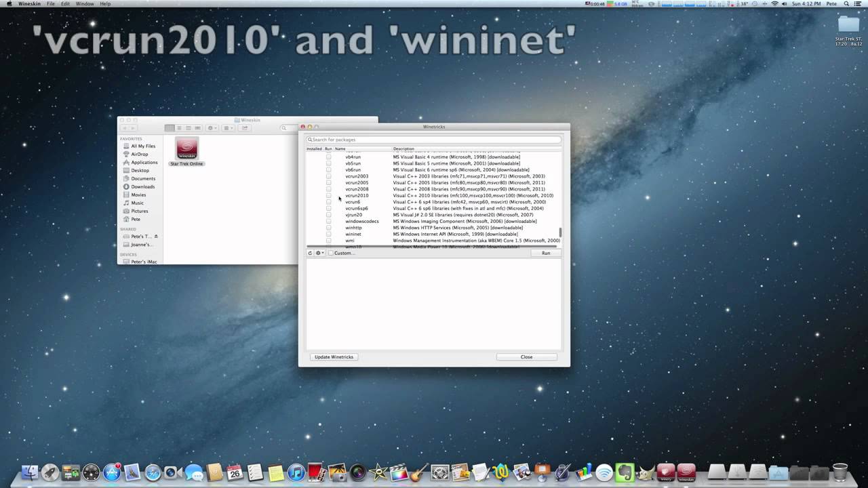Image resolution: width=868 pixels, height=488 pixels.
Task: Switch Finder to list view
Action: coord(179,128)
